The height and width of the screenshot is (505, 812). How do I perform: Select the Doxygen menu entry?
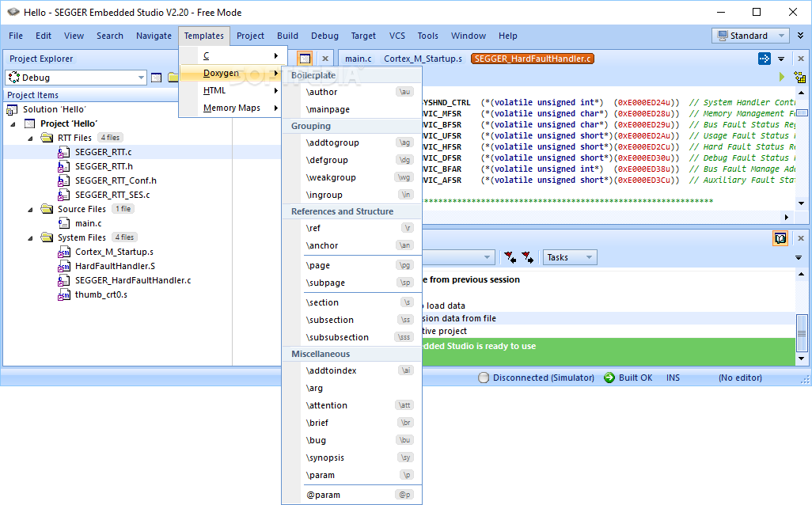[x=230, y=73]
